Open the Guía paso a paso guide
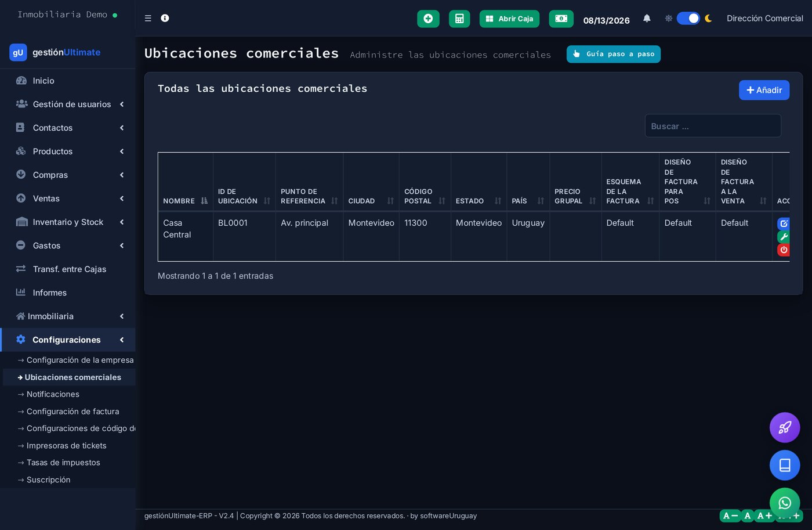 [x=614, y=54]
